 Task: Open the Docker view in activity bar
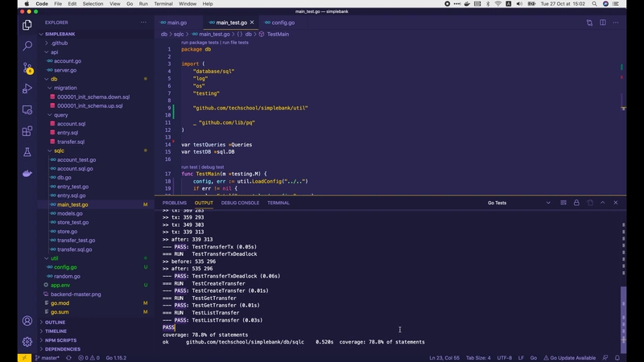pos(27,173)
